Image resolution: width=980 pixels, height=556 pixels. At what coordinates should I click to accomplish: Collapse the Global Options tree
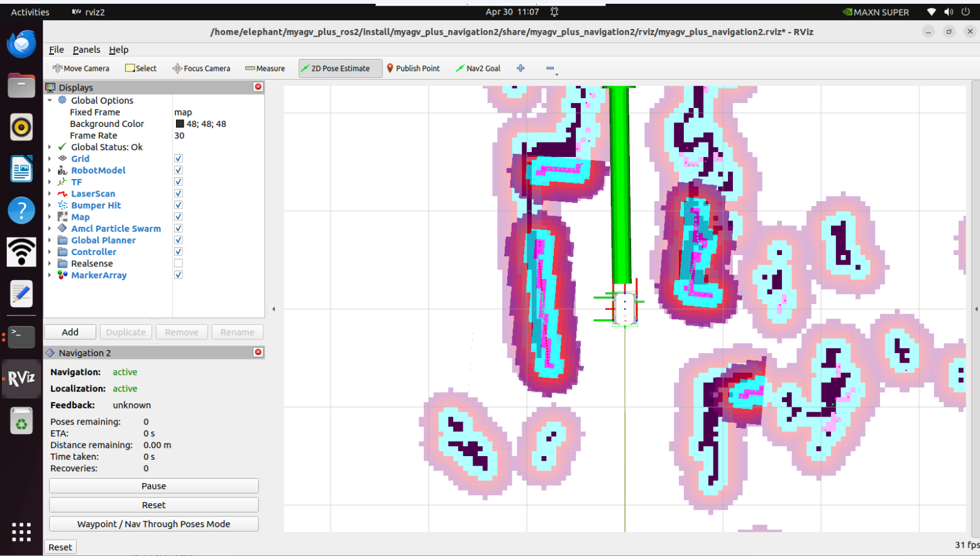click(x=50, y=101)
